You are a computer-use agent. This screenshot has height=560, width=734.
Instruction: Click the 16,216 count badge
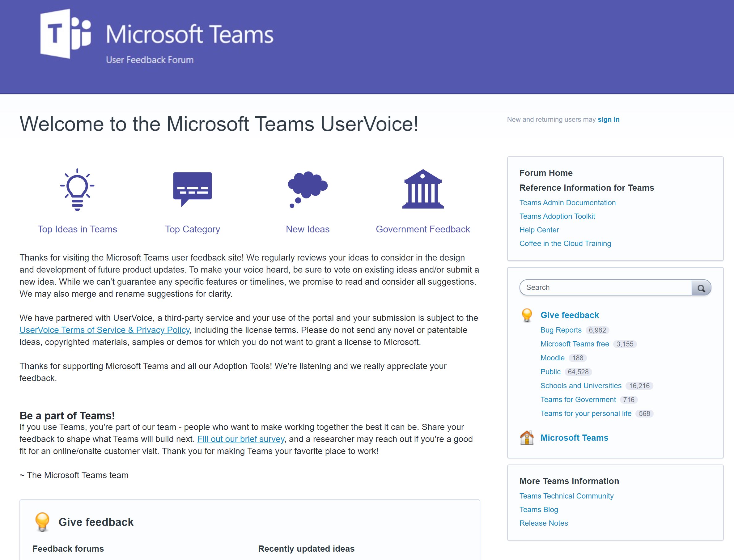point(639,386)
